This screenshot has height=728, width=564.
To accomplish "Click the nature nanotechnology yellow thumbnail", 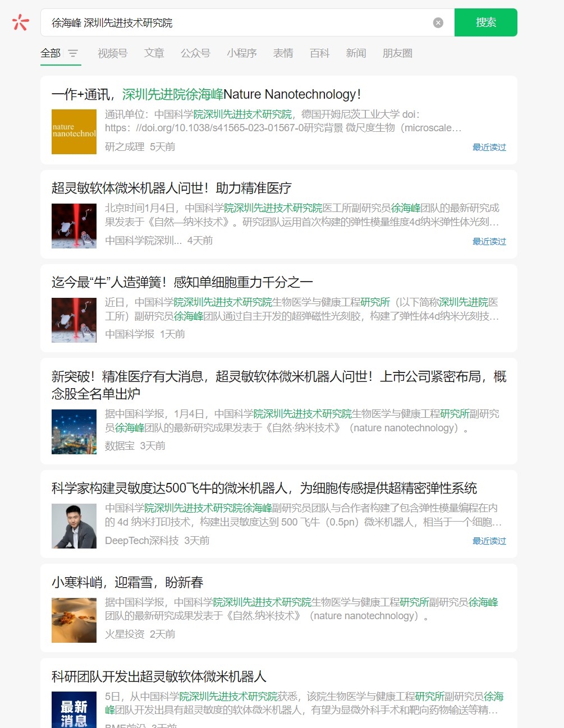I will [74, 131].
